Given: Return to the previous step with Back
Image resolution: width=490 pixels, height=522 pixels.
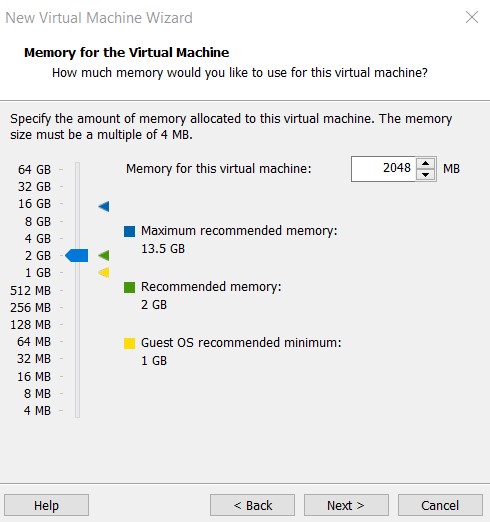Looking at the screenshot, I should point(252,505).
